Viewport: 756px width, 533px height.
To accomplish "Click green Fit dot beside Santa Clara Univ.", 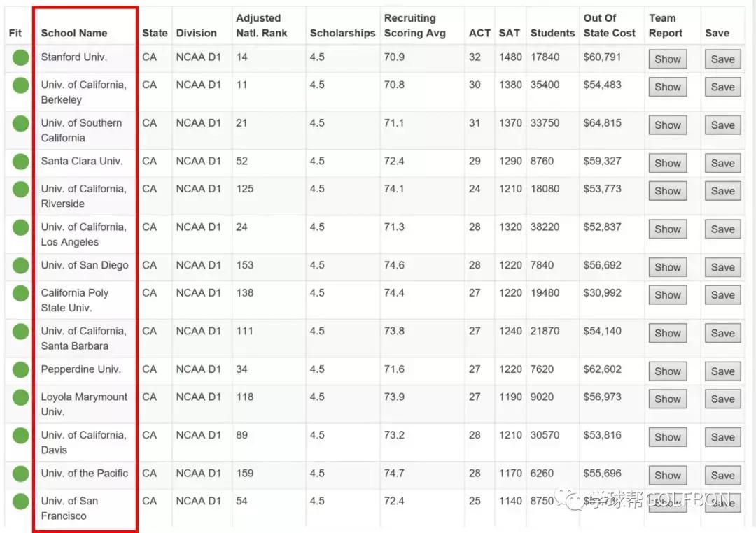I will (20, 162).
